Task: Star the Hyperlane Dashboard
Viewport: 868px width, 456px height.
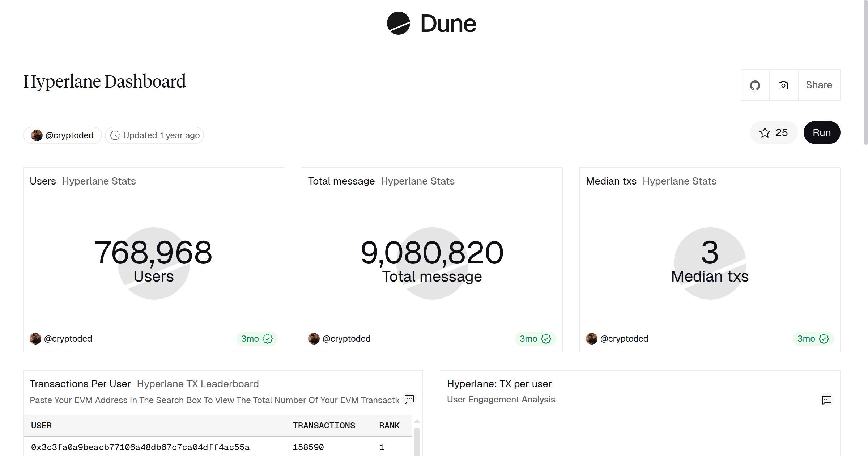Action: point(764,132)
